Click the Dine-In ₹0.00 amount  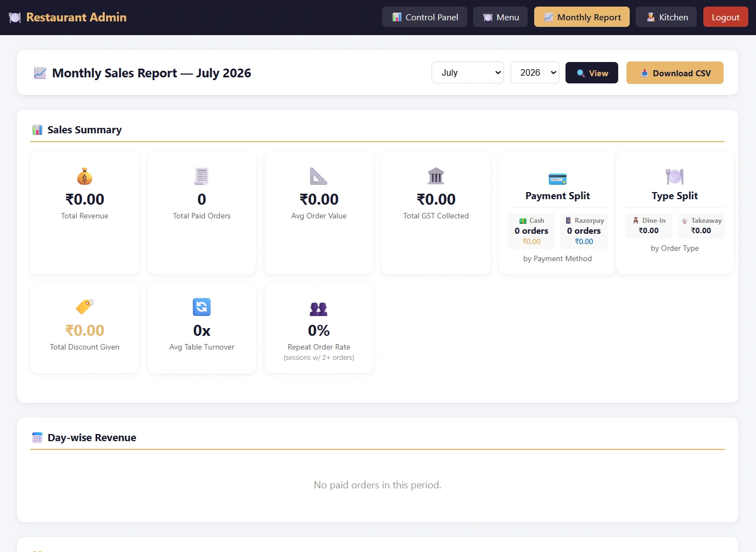pyautogui.click(x=648, y=230)
